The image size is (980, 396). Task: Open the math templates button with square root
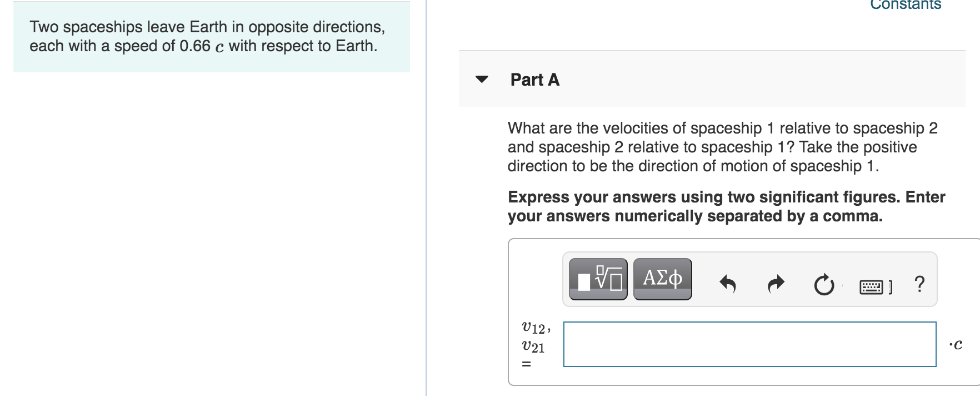[x=598, y=279]
